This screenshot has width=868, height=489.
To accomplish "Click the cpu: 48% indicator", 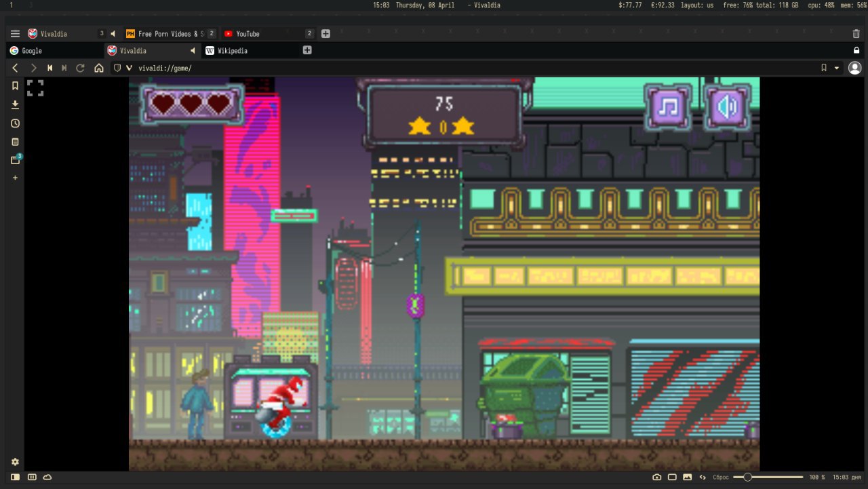I will pos(821,5).
